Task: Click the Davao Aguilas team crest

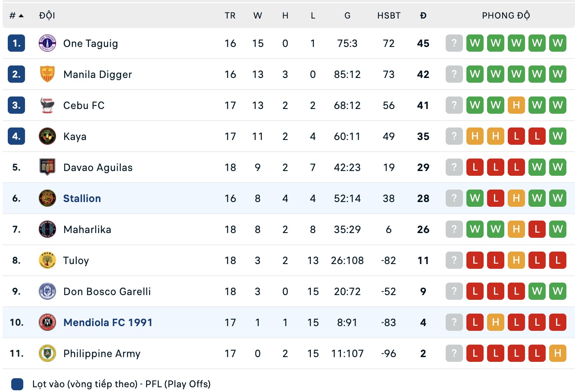Action: pyautogui.click(x=47, y=167)
